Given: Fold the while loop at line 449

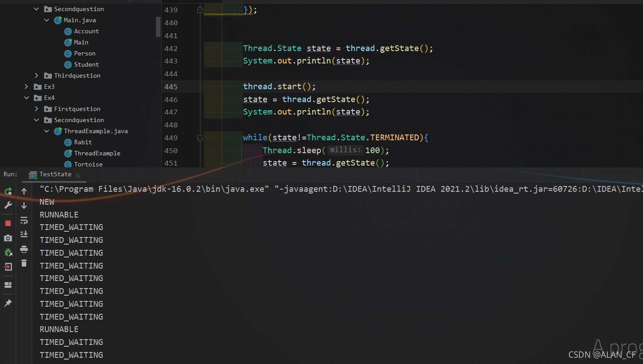Looking at the screenshot, I should tap(200, 138).
